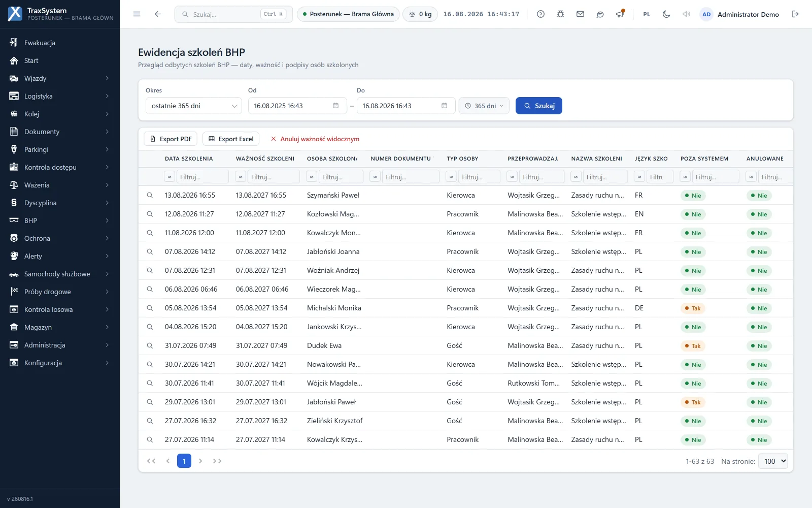Export the table to PDF
This screenshot has width=812, height=508.
tap(171, 139)
